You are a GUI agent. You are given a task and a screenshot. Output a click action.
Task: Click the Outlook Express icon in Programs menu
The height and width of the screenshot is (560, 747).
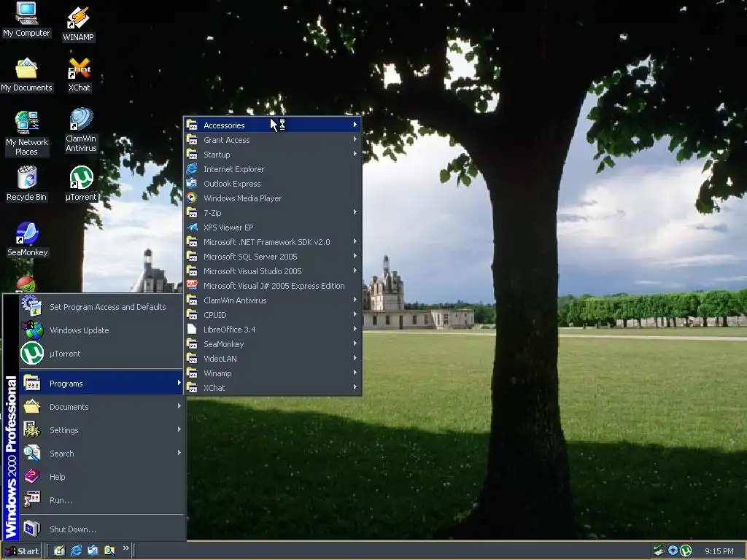[x=192, y=183]
